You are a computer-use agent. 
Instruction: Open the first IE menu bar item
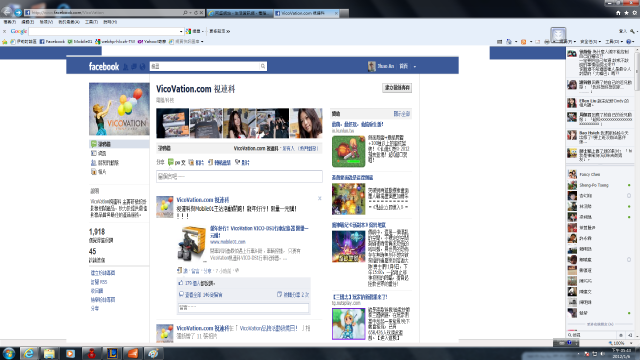(x=9, y=22)
